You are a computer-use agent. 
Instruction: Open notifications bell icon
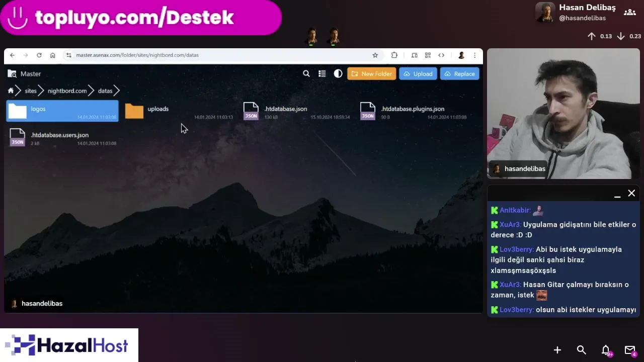pos(606,350)
